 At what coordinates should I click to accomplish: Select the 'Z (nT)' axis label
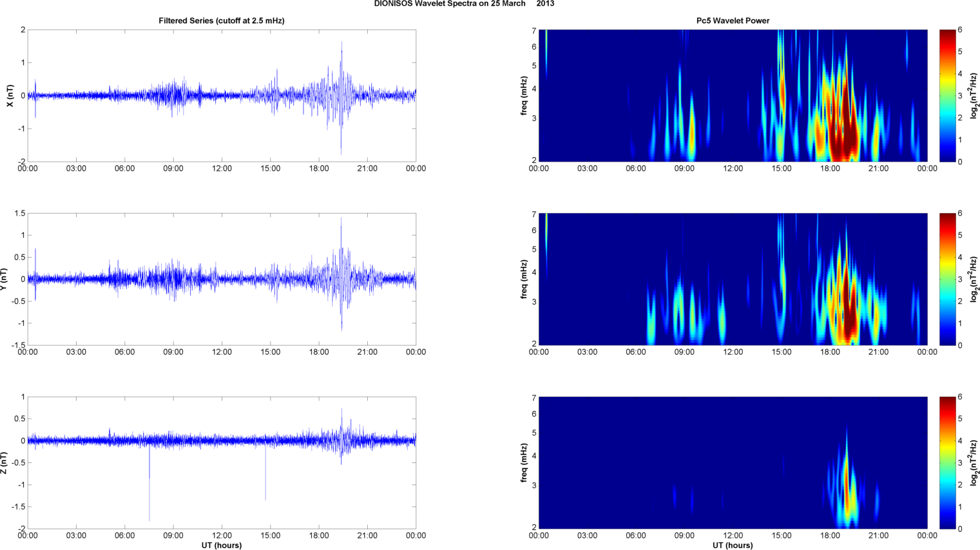(4, 463)
